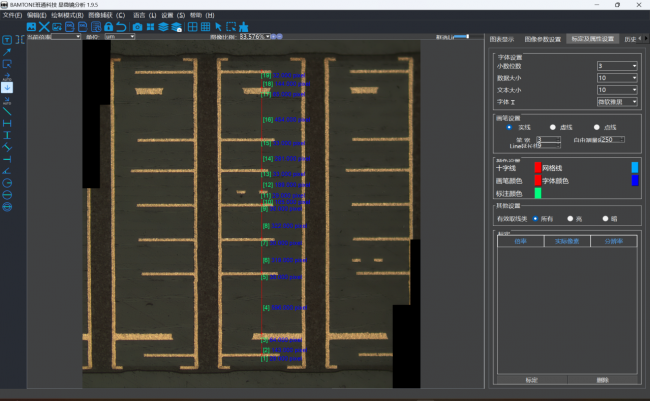The image size is (650, 401).
Task: Click the layers stack icon in toolbar
Action: [163, 27]
